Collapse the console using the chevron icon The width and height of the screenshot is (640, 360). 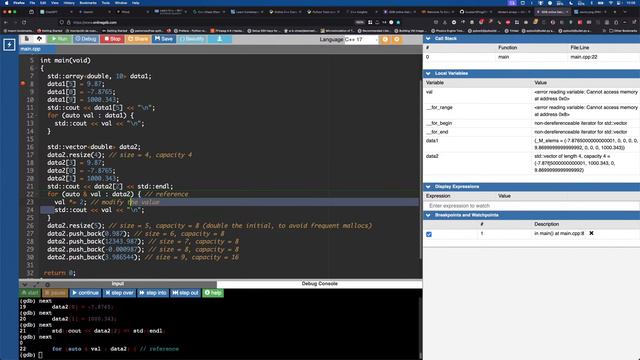(25, 284)
